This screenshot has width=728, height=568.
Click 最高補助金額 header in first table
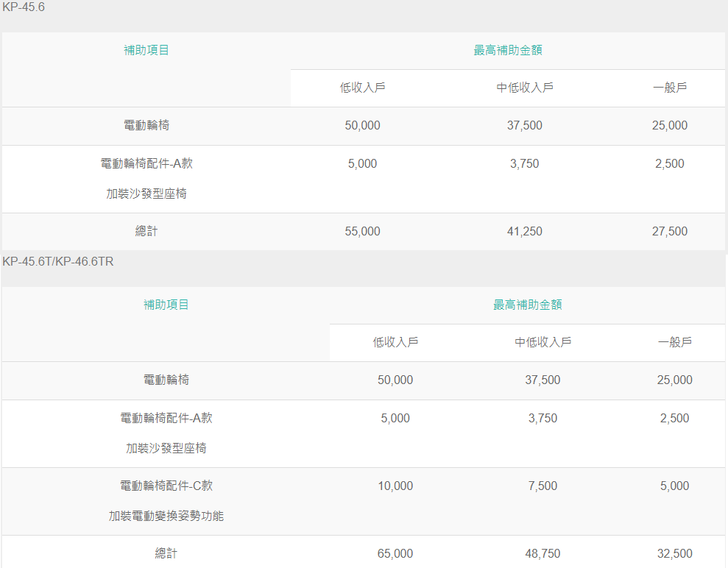508,50
